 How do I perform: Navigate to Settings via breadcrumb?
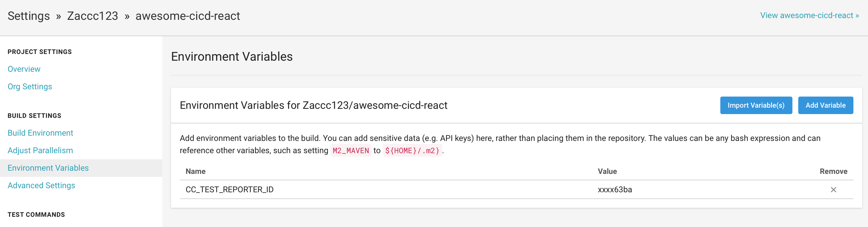coord(29,15)
